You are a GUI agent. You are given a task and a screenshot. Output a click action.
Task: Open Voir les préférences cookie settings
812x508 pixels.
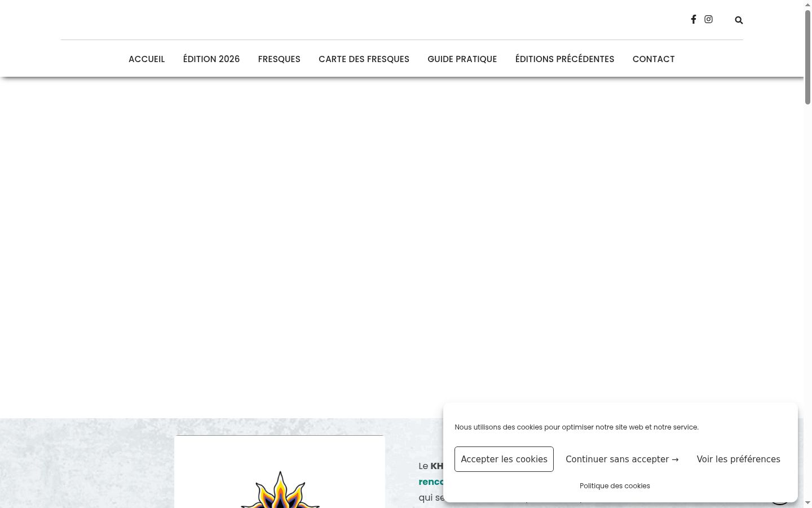click(739, 459)
